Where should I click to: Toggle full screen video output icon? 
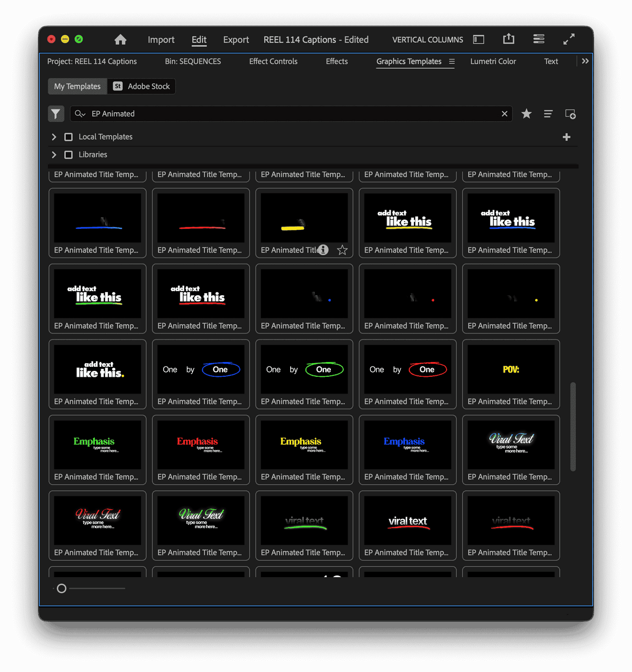tap(569, 39)
